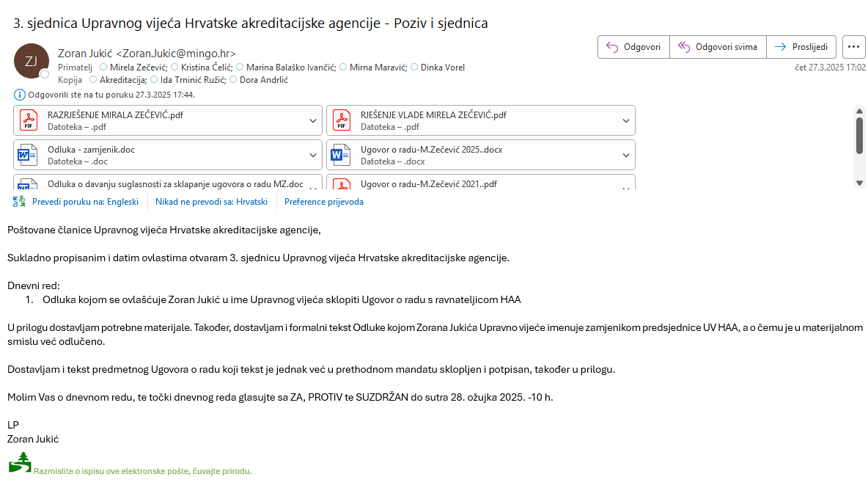Click the Odgovori reply button
The height and width of the screenshot is (488, 868).
(x=634, y=47)
